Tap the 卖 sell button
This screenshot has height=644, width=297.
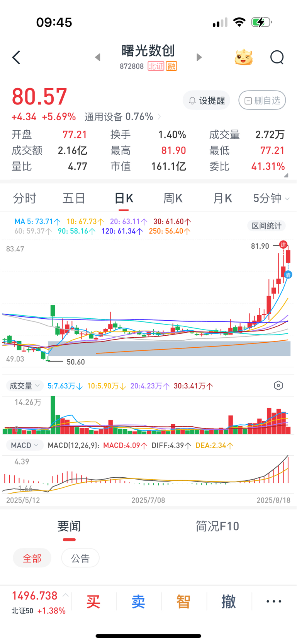138,601
